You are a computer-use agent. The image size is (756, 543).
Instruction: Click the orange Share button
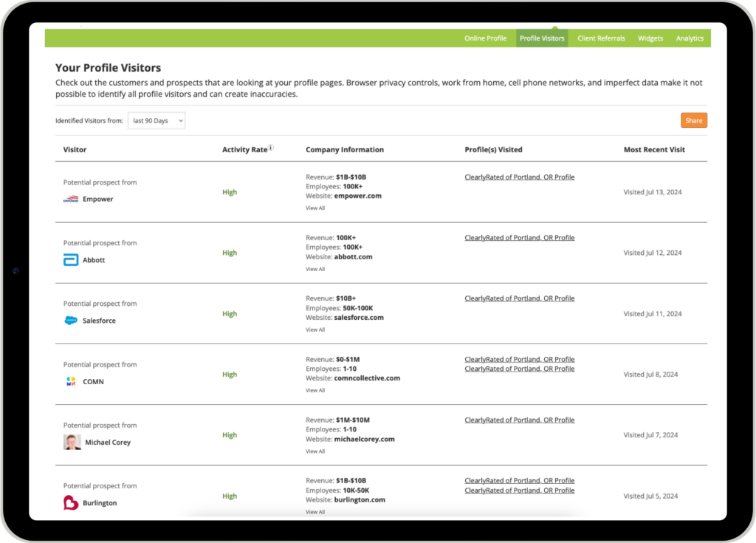click(694, 120)
